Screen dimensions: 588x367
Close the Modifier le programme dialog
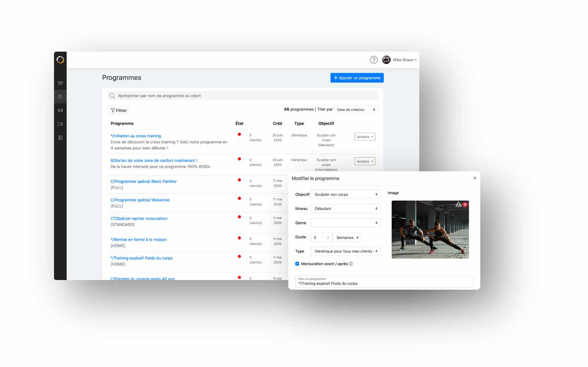pyautogui.click(x=474, y=178)
